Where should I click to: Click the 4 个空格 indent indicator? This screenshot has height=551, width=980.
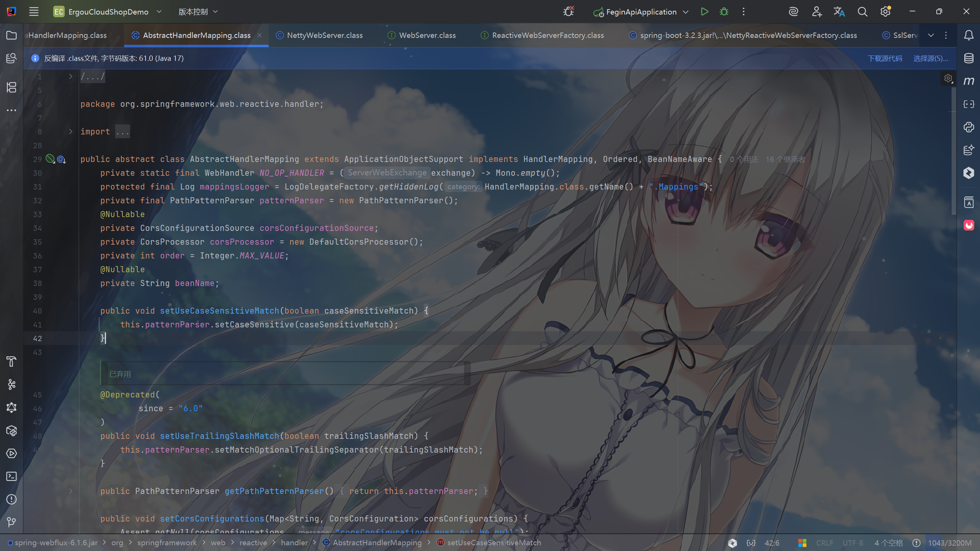[x=889, y=543]
